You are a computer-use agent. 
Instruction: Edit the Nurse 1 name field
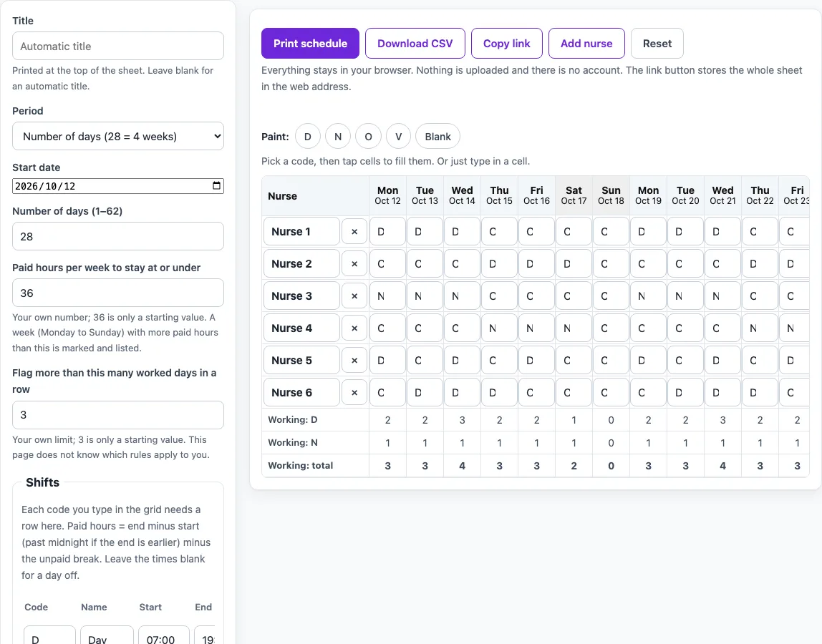[301, 232]
